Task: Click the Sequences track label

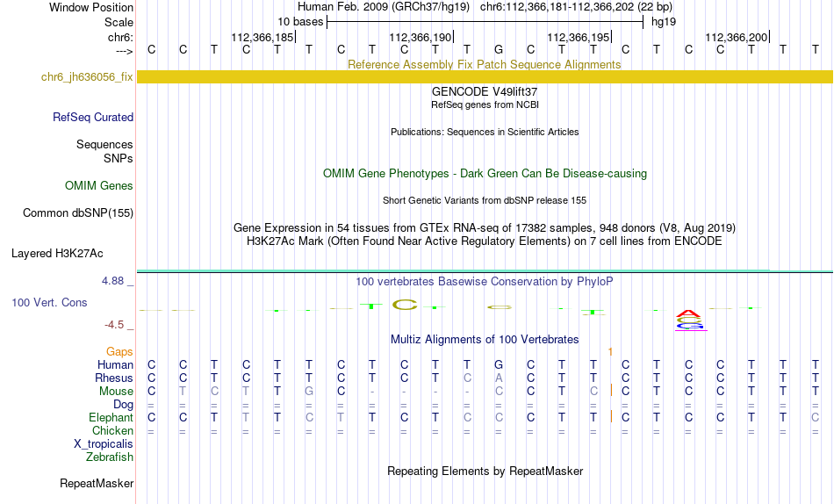Action: 104,144
